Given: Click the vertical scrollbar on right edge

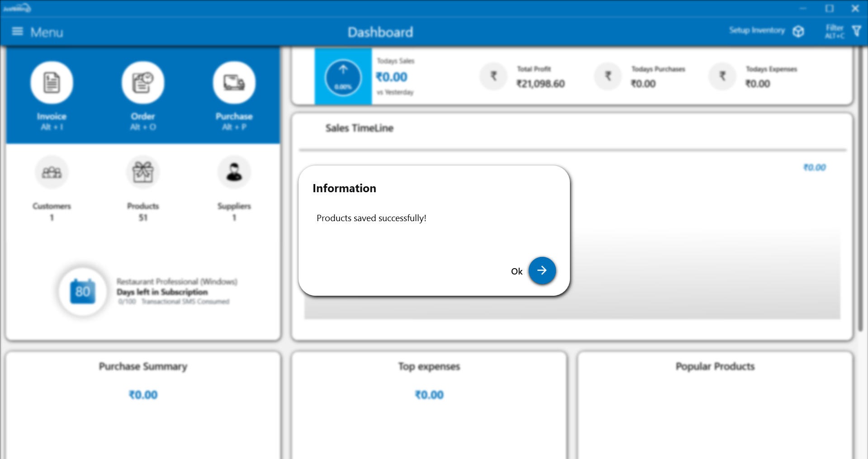Looking at the screenshot, I should coord(860,190).
